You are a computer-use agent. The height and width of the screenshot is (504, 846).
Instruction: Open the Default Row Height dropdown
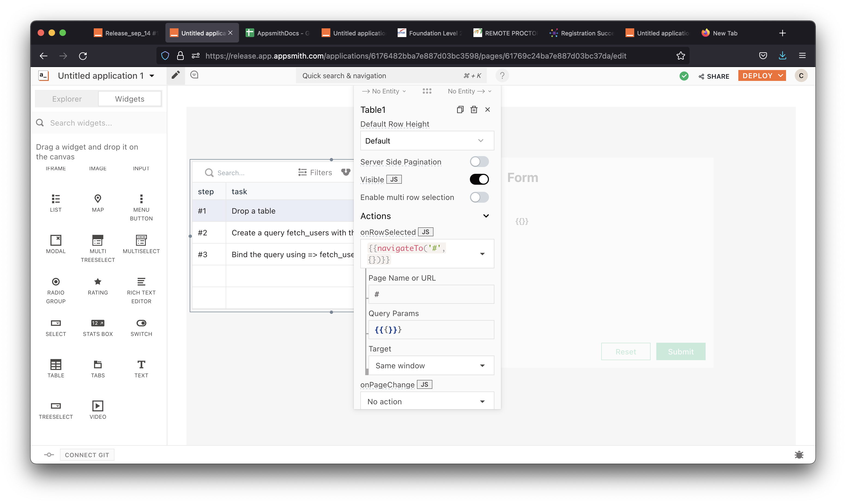[427, 141]
